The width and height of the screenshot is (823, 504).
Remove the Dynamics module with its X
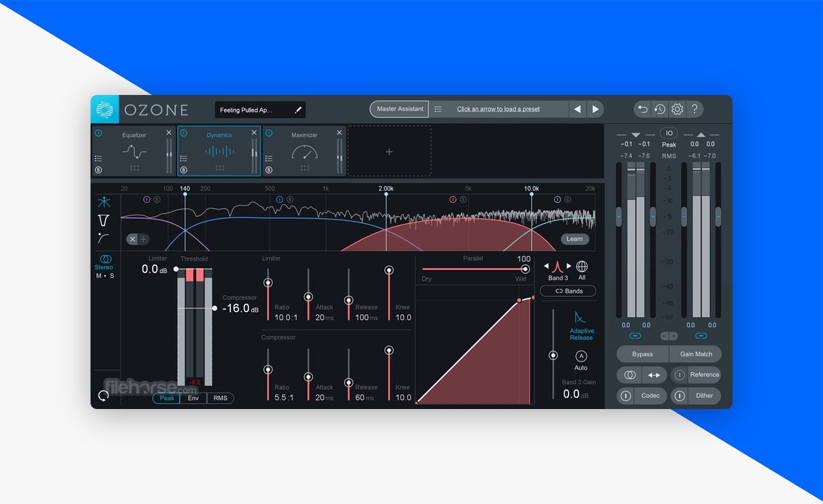click(x=254, y=132)
